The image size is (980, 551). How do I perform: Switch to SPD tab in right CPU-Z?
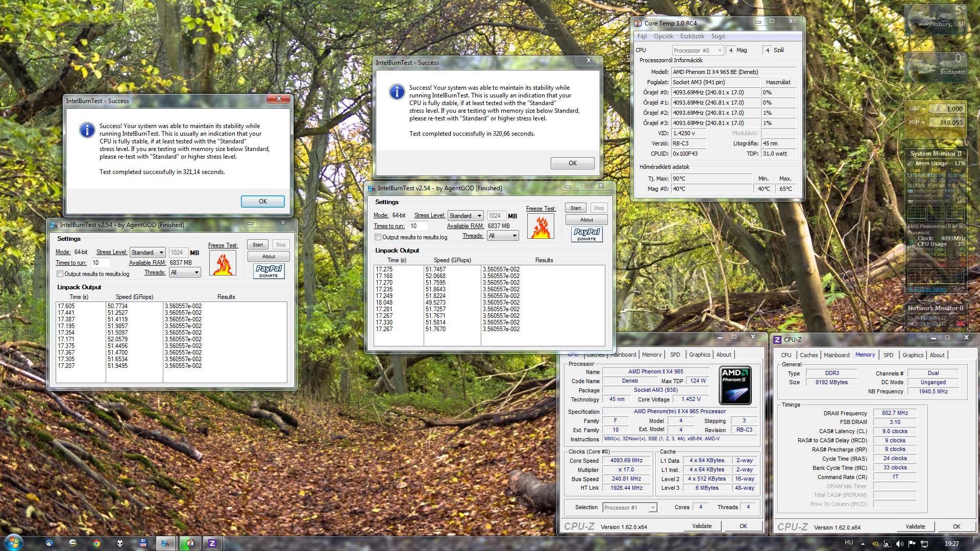tap(889, 355)
